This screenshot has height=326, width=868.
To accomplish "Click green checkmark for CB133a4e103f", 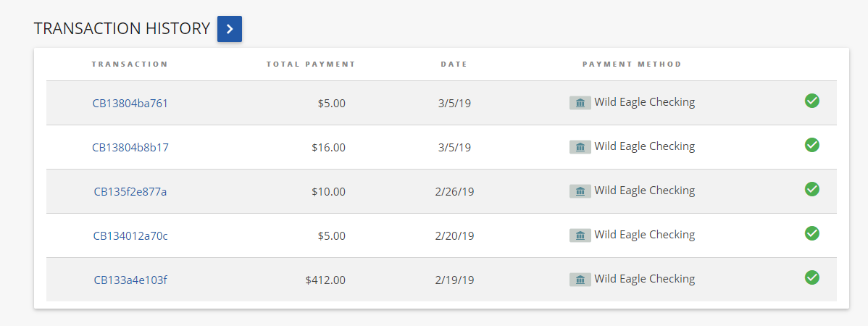I will [x=812, y=277].
